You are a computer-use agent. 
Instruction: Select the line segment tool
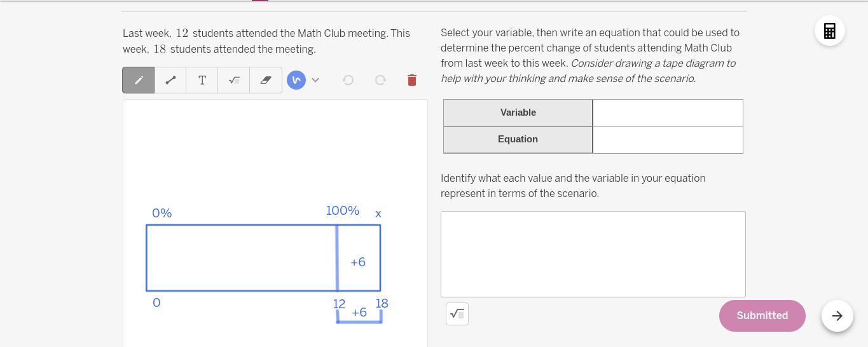(x=170, y=80)
